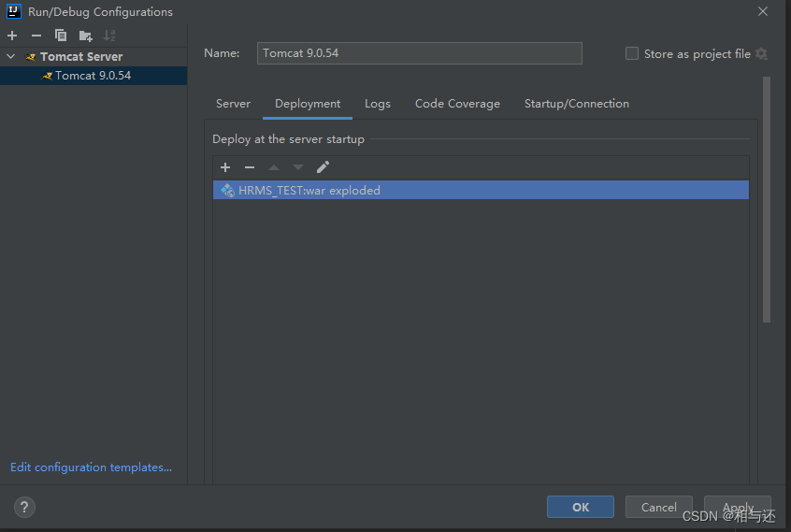Screen dimensions: 791x532
Task: Copy the selected configuration
Action: [61, 36]
